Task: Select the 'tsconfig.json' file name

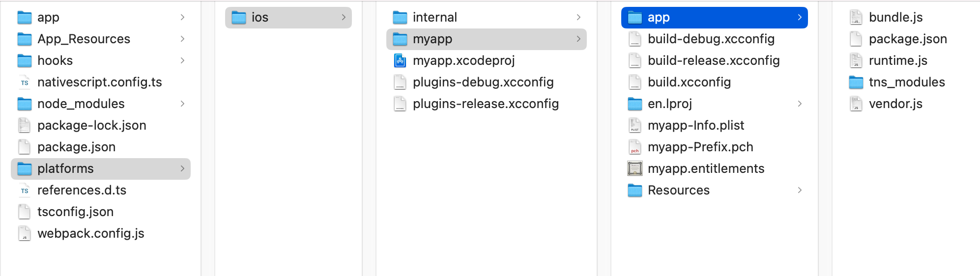Action: (x=76, y=212)
